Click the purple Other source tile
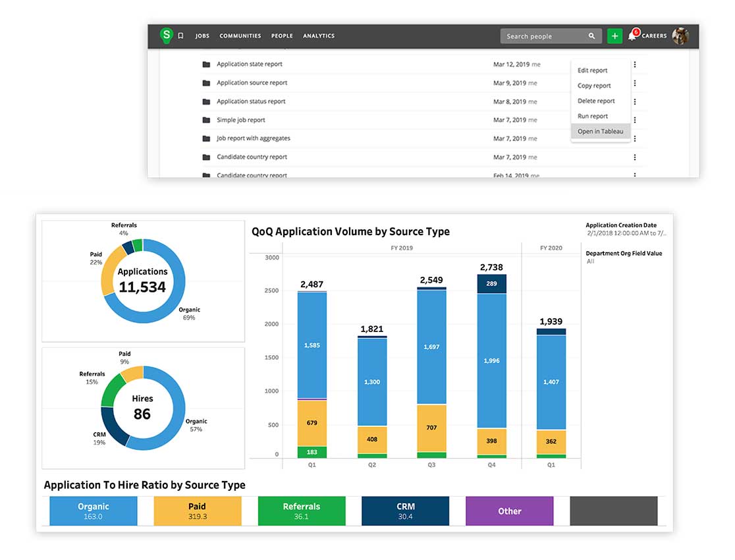This screenshot has width=735, height=560. pos(509,511)
